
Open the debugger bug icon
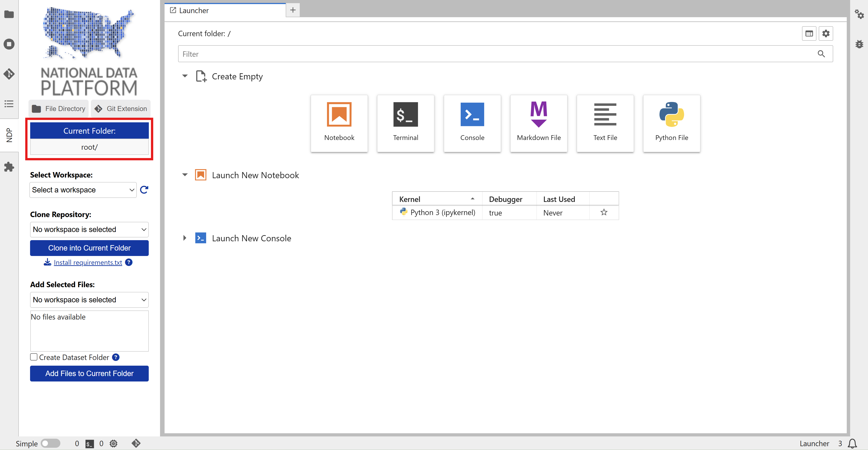859,44
